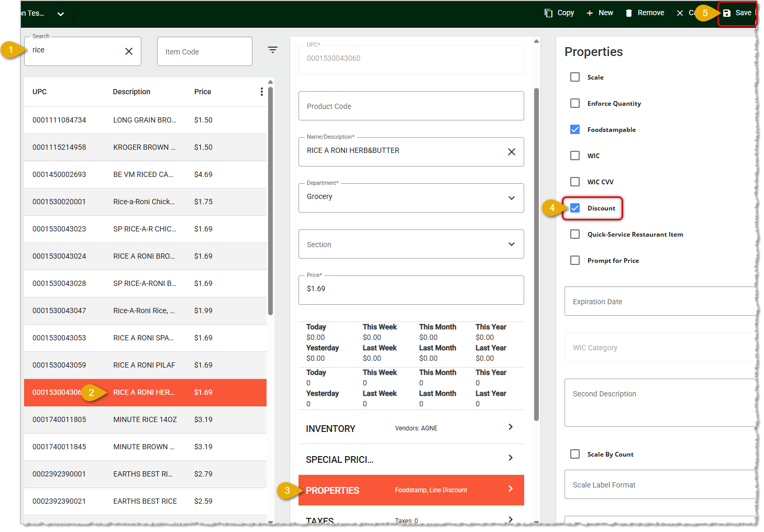764x532 pixels.
Task: Open the filter list icon
Action: (x=273, y=50)
